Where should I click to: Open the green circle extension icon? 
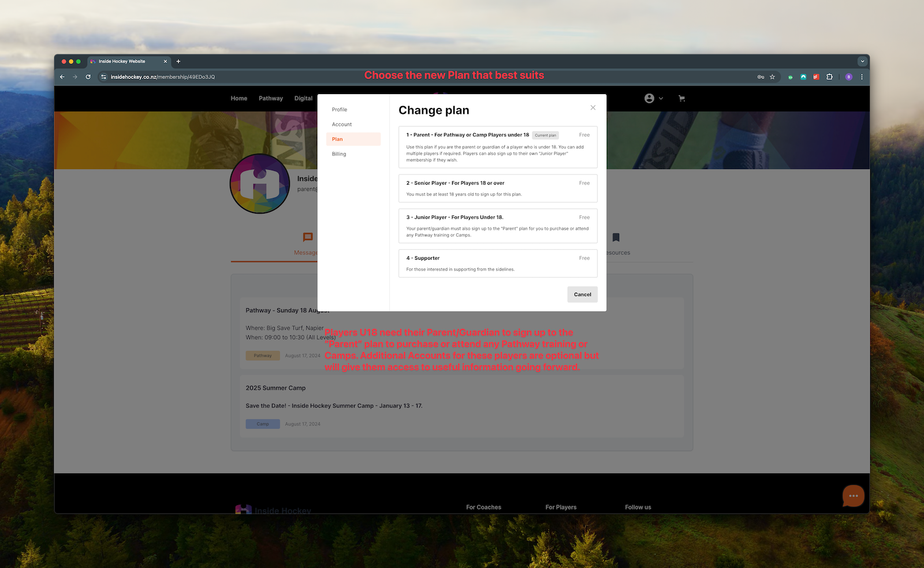point(790,77)
